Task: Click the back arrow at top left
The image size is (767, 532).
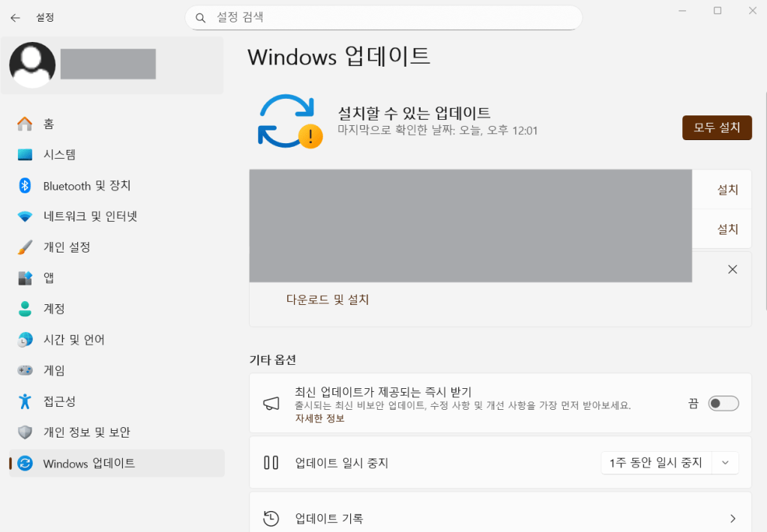Action: [x=15, y=17]
